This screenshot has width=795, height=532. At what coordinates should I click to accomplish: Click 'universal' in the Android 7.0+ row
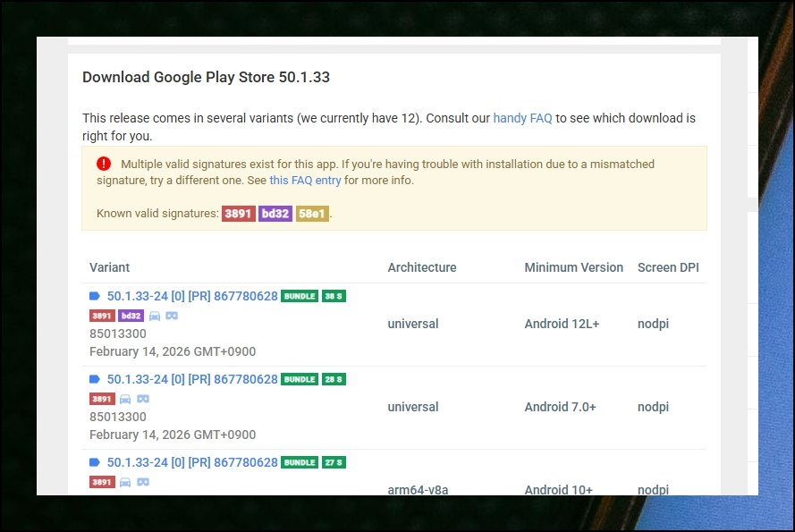[x=413, y=407]
